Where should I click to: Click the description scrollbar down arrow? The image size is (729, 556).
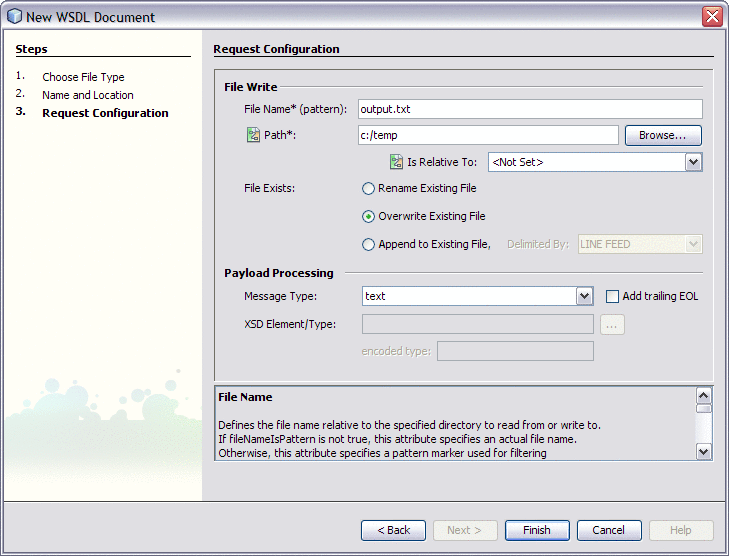click(703, 451)
